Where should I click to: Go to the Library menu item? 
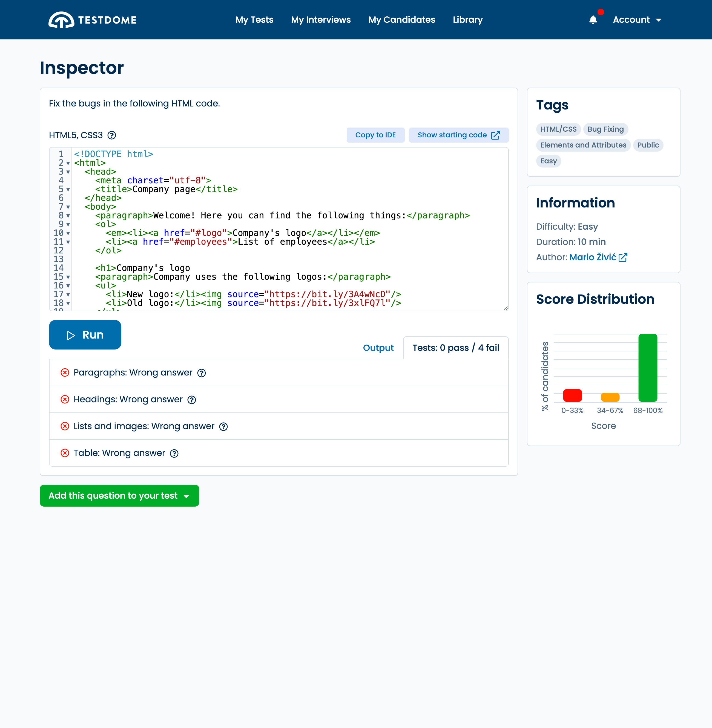coord(467,20)
